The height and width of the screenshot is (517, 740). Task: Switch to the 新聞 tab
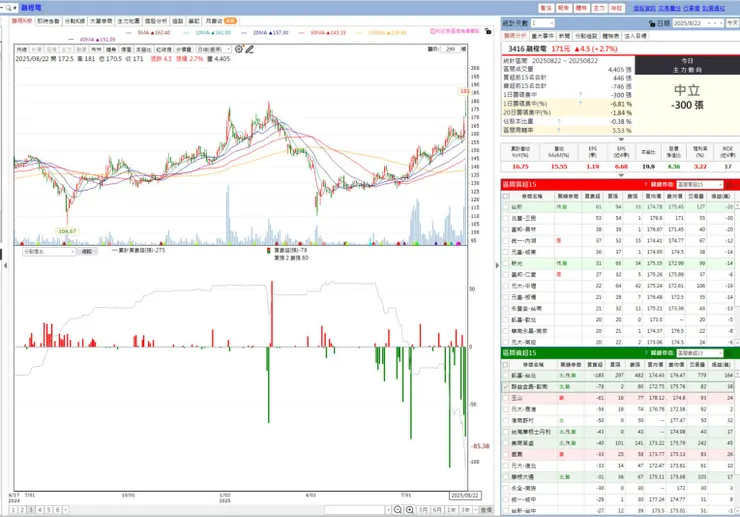tap(564, 36)
